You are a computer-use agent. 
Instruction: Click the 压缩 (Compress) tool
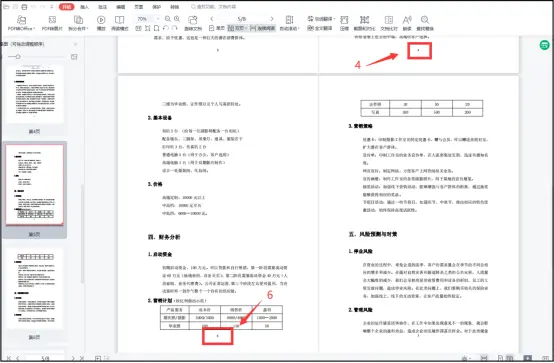click(x=344, y=23)
